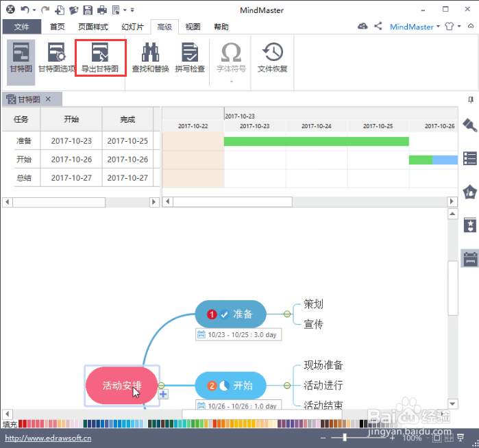Switch to the 幻灯片 tab
The height and width of the screenshot is (448, 479).
pyautogui.click(x=132, y=27)
